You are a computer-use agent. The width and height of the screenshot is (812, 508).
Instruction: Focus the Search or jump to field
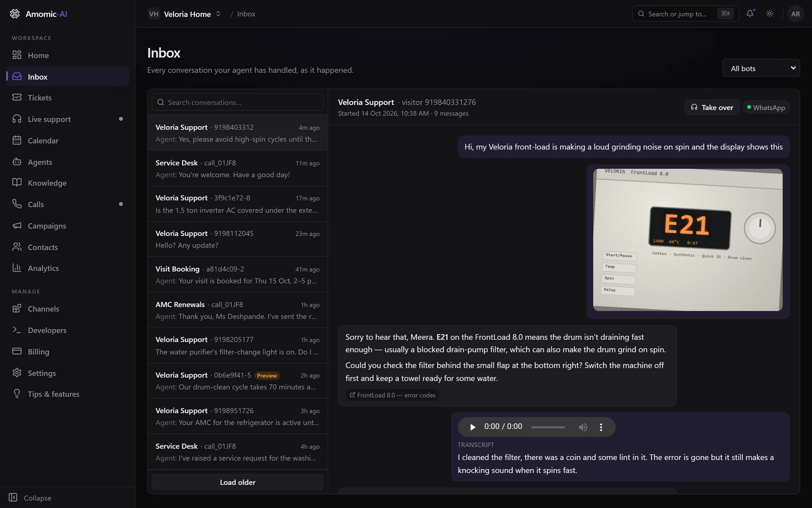[685, 14]
